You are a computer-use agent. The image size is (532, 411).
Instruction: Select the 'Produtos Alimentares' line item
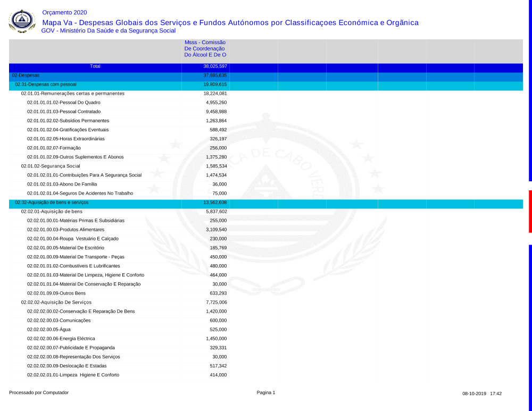tap(66, 230)
